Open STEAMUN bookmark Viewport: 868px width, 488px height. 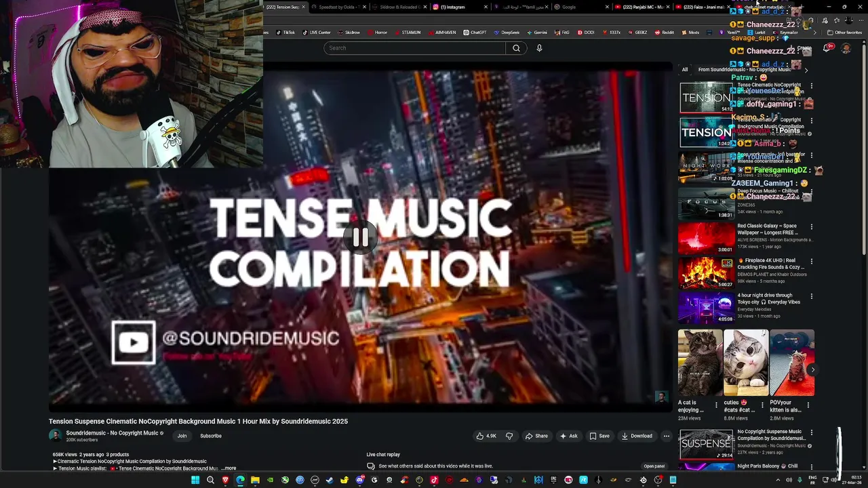click(407, 33)
